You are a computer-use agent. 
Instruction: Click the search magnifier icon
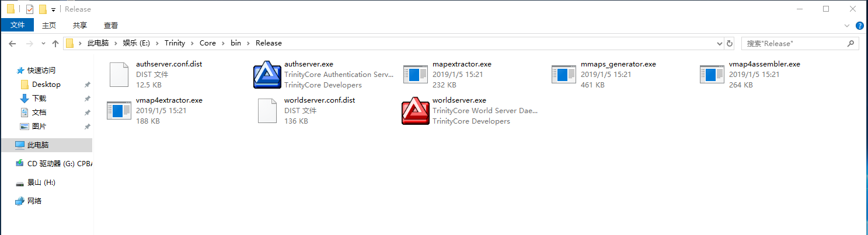pos(851,43)
